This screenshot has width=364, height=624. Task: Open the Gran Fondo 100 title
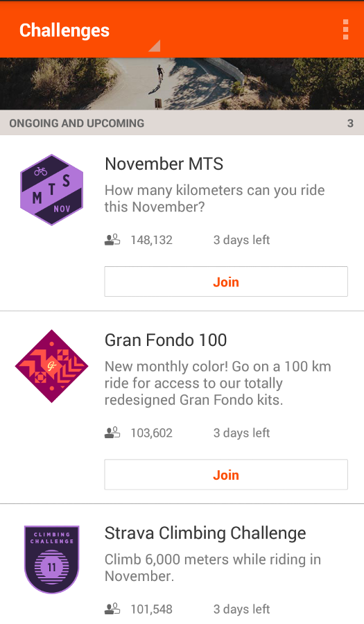(166, 340)
